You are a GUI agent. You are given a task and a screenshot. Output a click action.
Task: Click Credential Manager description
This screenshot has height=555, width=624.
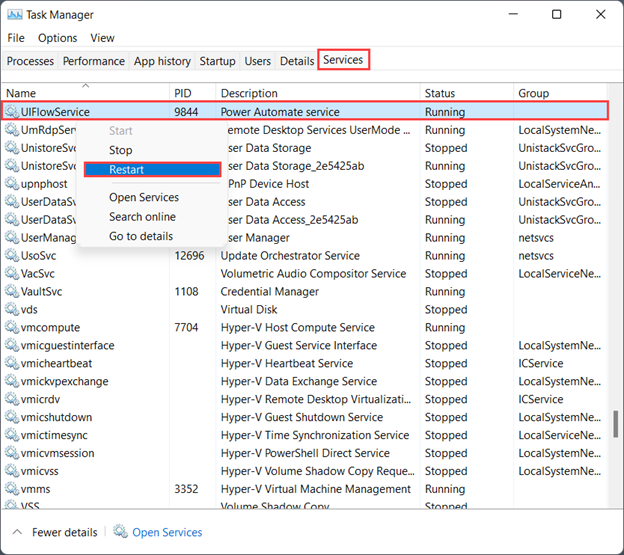pos(269,291)
